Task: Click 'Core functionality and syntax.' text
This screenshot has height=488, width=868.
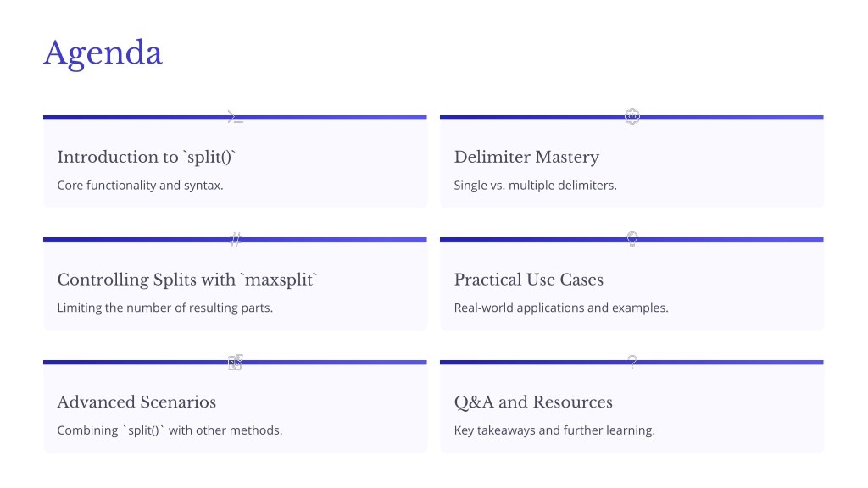Action: (x=140, y=186)
